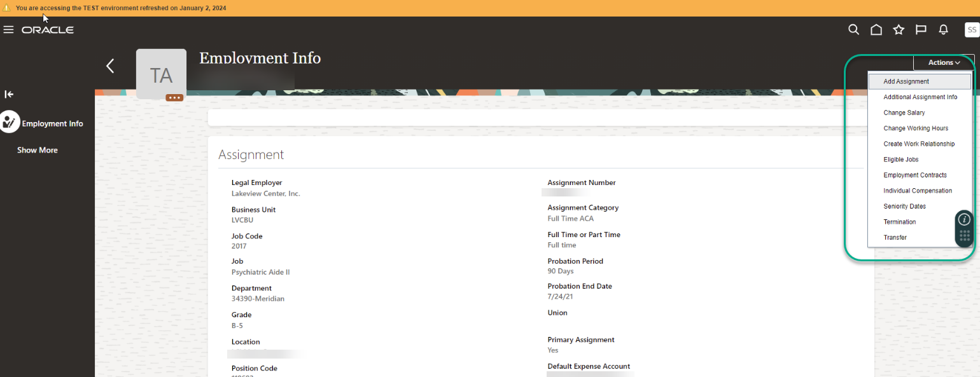Click the Employment Info sidebar icon
Screen dimensions: 980x377
pyautogui.click(x=9, y=121)
